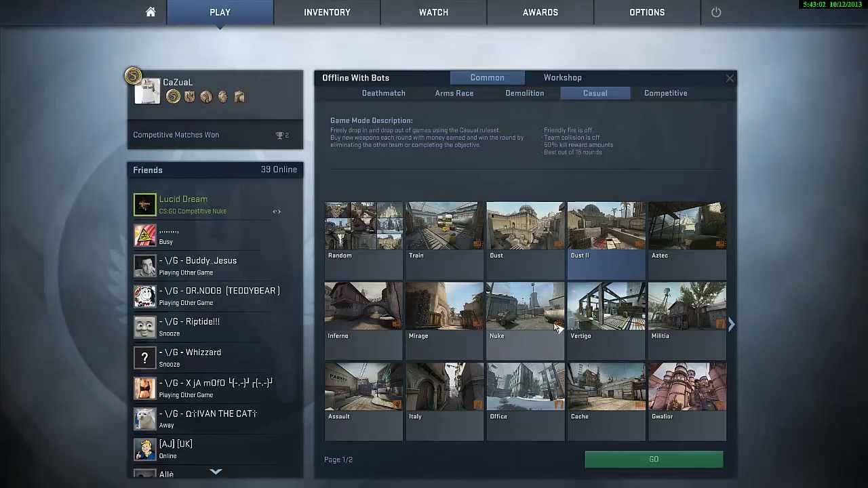The height and width of the screenshot is (488, 868).
Task: Select the Competitive game mode
Action: pos(666,94)
